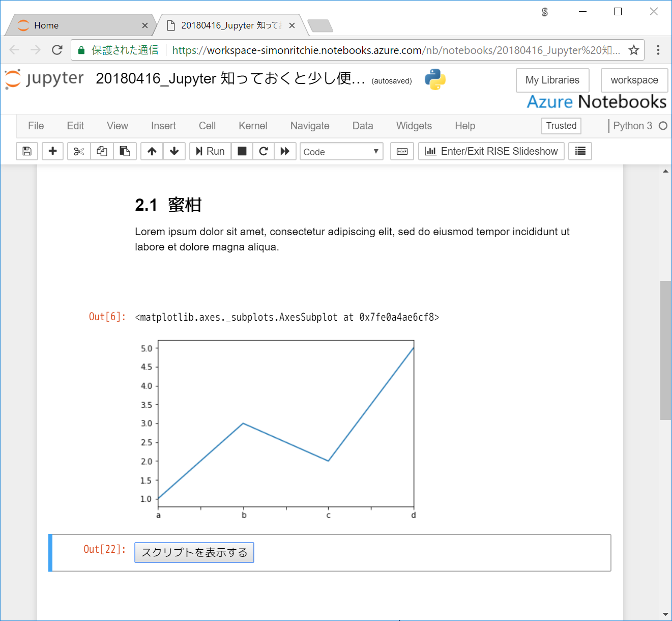Go back in browser history
Viewport: 672px width, 621px height.
click(x=14, y=50)
